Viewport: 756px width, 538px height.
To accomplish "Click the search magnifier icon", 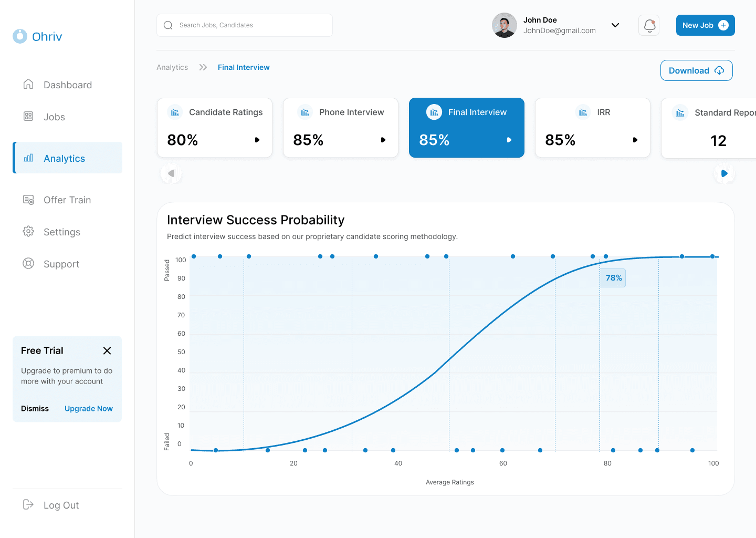I will tap(168, 25).
